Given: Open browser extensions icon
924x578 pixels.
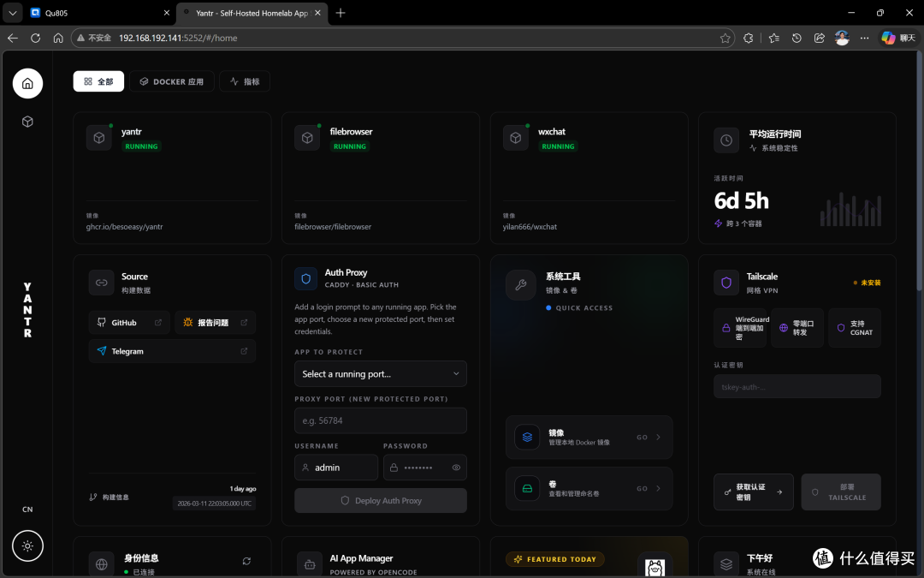Looking at the screenshot, I should point(749,38).
